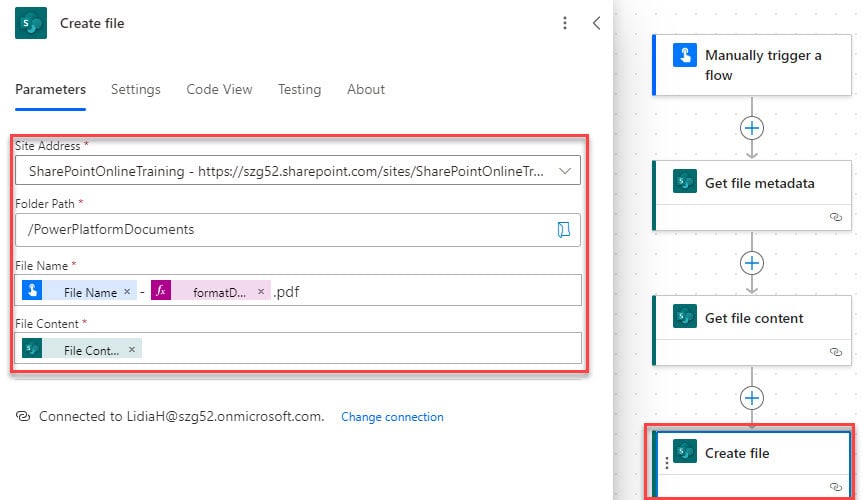The width and height of the screenshot is (863, 500).
Task: Click the connection link icon beside Connected to
Action: point(23,416)
